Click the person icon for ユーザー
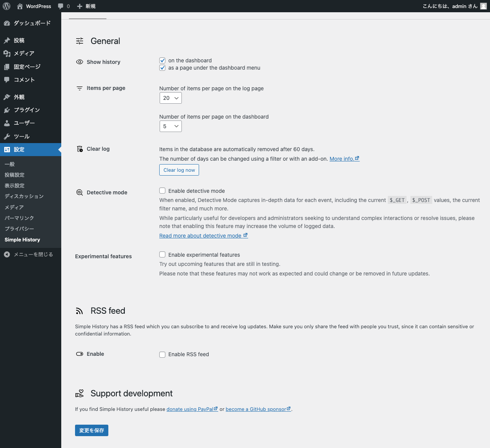 coord(7,123)
